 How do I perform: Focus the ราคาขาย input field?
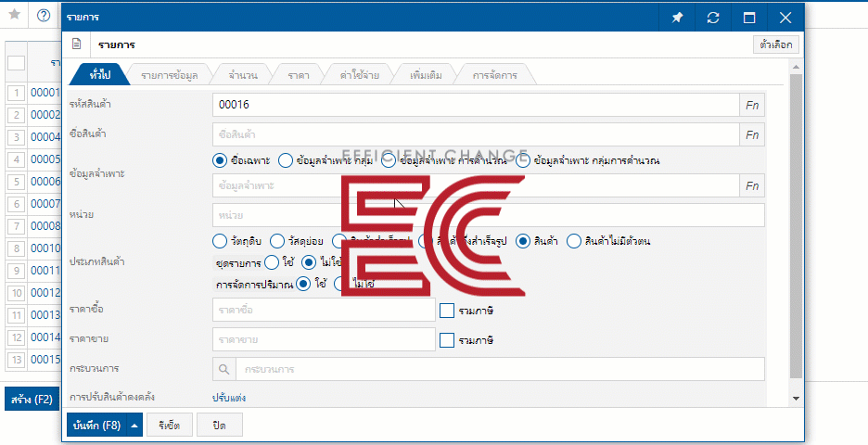click(x=324, y=339)
